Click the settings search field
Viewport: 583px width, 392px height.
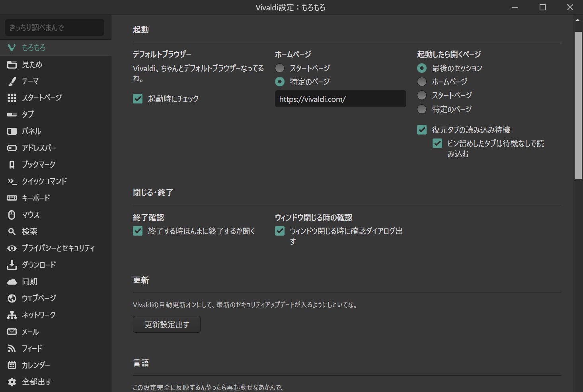55,27
